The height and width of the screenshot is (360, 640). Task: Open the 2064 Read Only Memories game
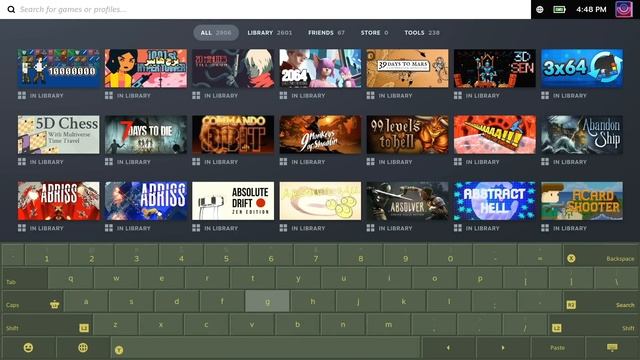pyautogui.click(x=320, y=68)
